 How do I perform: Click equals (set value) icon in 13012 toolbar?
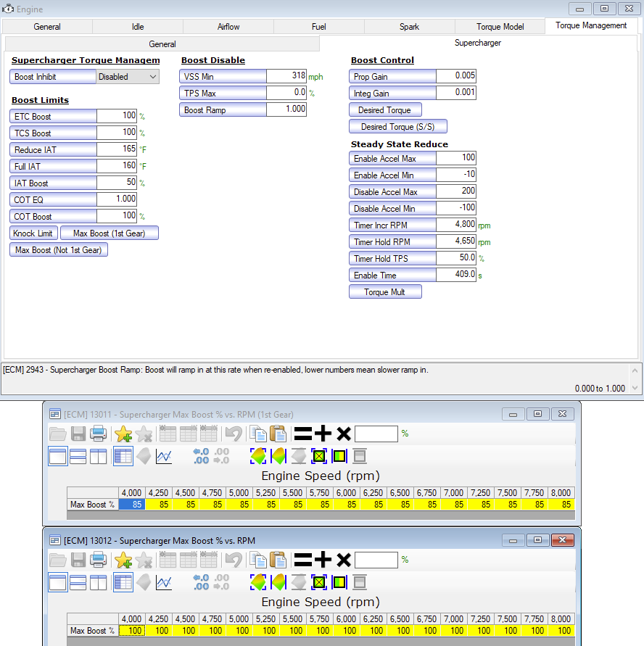[x=303, y=560]
